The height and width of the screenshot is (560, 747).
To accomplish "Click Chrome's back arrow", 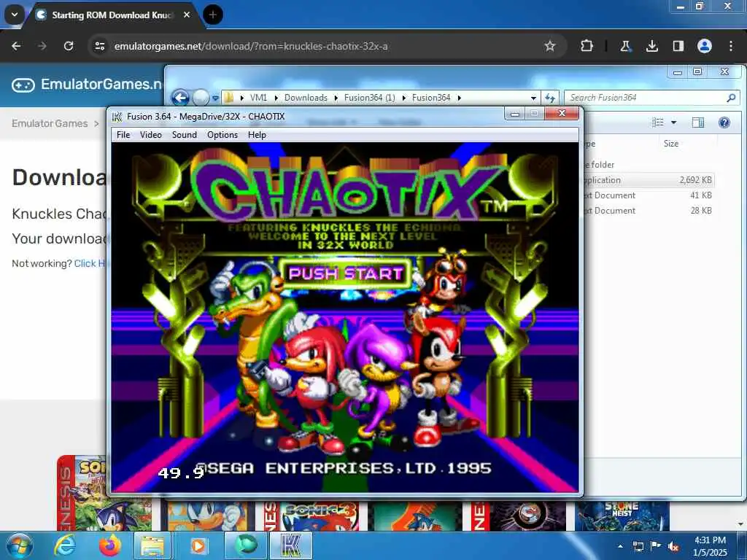I will point(16,46).
